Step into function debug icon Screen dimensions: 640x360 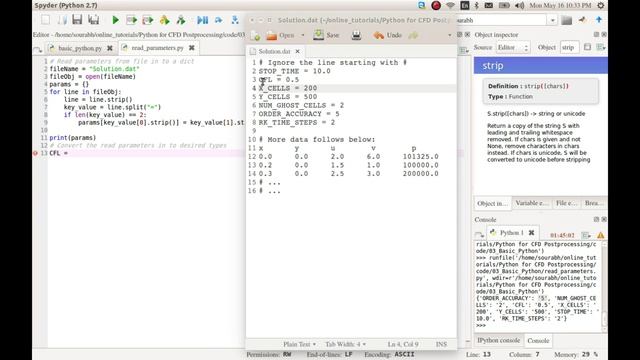pyautogui.click(x=235, y=20)
